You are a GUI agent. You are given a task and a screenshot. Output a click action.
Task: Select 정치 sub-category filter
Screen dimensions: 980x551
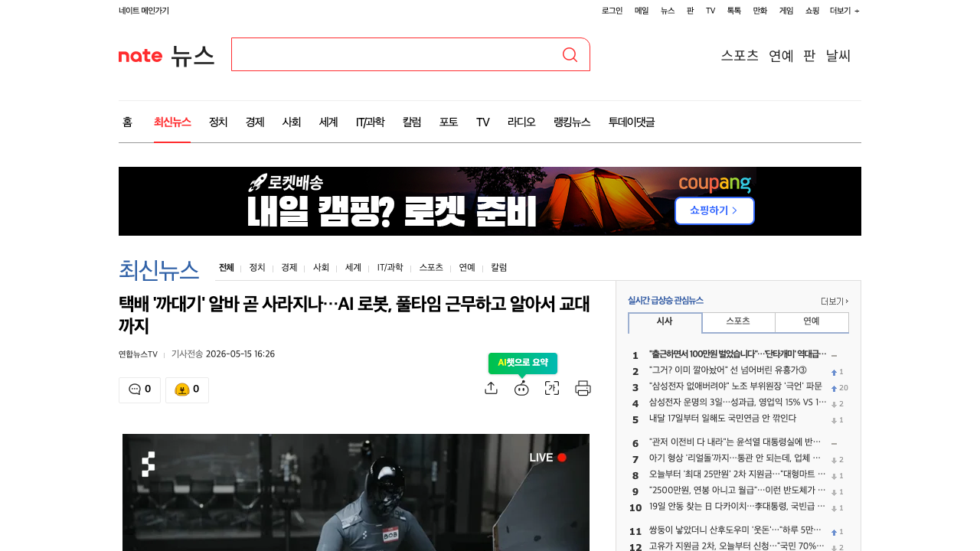click(x=257, y=267)
